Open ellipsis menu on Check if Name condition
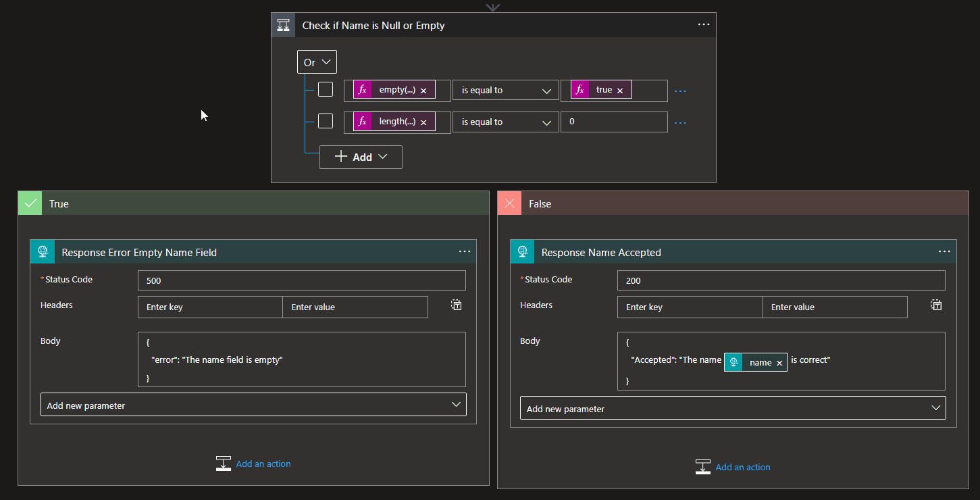The image size is (980, 500). [x=703, y=25]
